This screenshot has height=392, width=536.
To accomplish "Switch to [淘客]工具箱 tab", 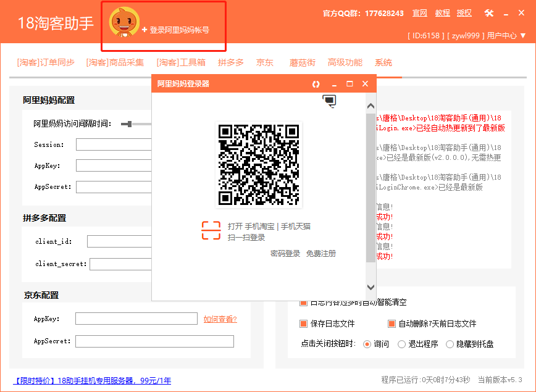I will 181,62.
